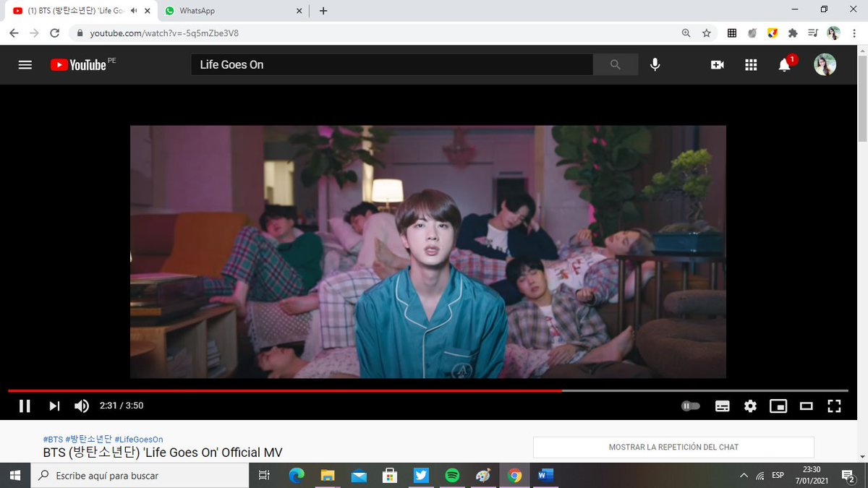Screen dimensions: 868x488
Task: Open the YouTube hamburger guide menu
Action: tap(25, 64)
